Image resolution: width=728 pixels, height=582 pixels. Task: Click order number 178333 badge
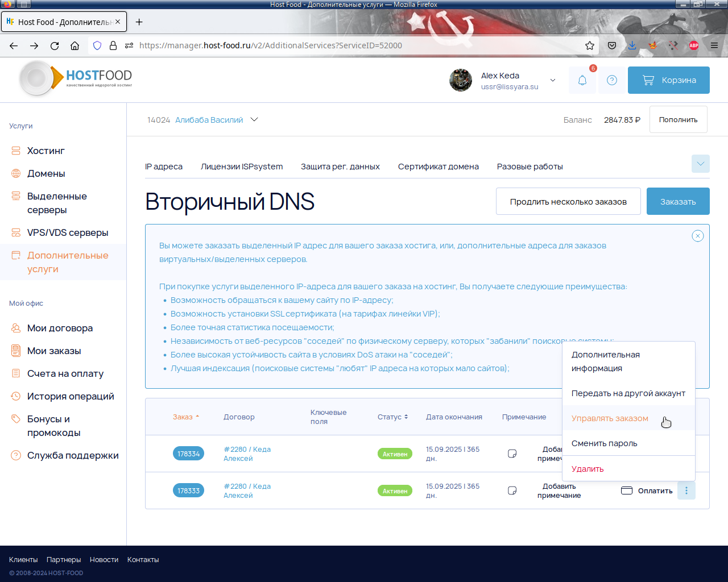188,490
